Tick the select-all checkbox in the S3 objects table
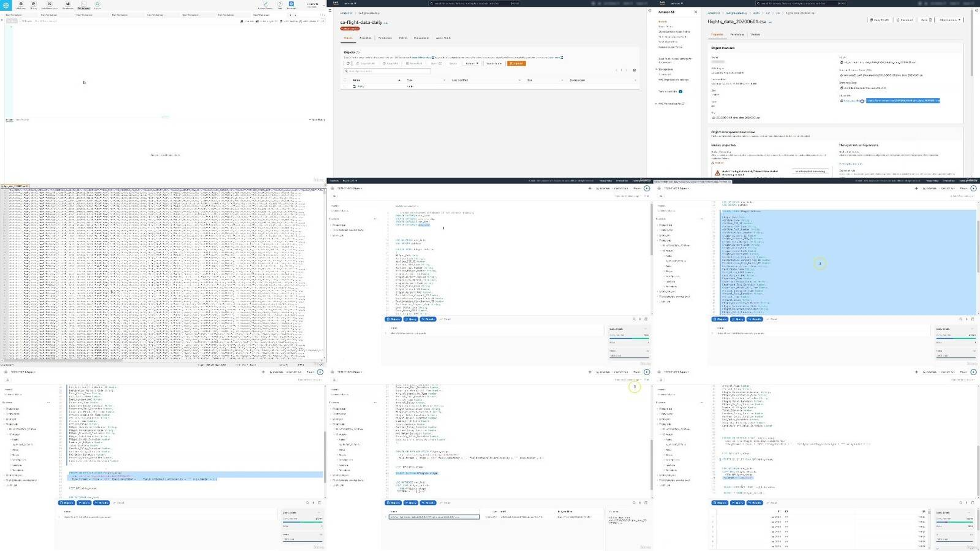The height and width of the screenshot is (551, 980). coord(345,80)
